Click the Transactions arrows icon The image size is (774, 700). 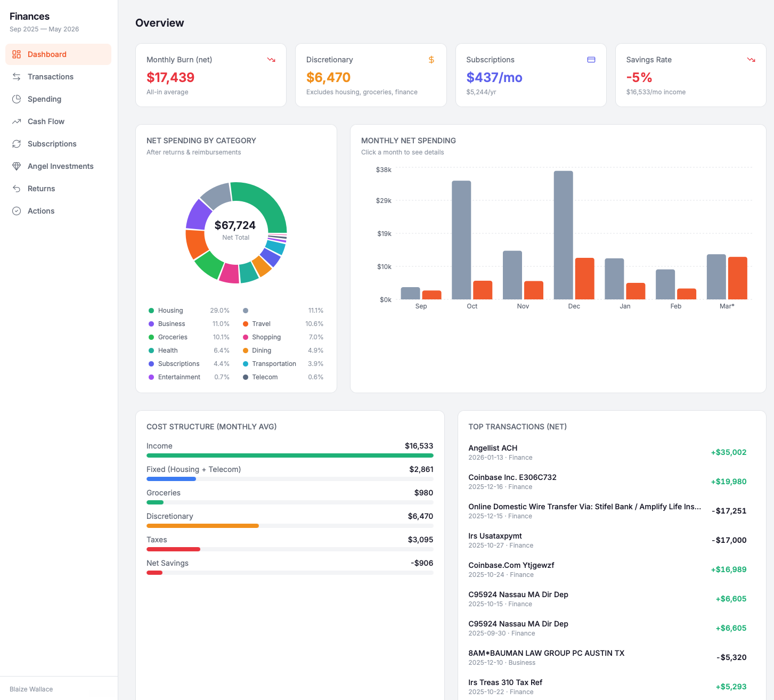point(17,77)
